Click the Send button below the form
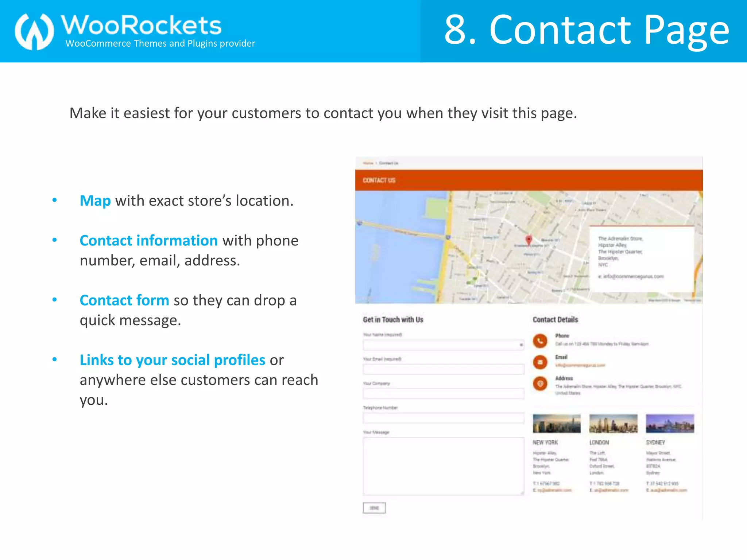The image size is (747, 560). point(374,507)
